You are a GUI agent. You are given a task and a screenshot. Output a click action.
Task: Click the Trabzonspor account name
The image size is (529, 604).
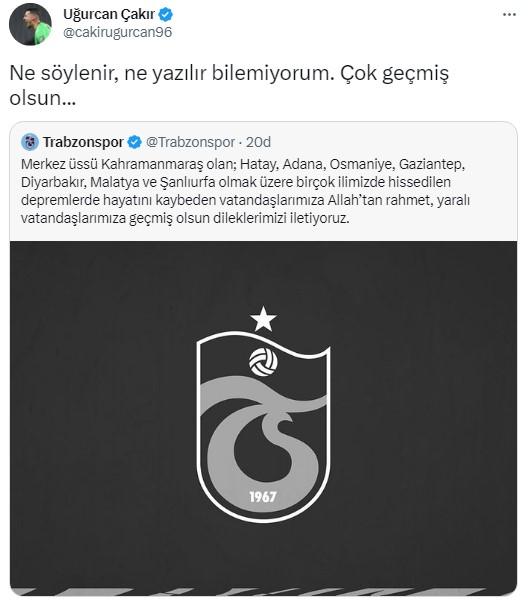(83, 142)
